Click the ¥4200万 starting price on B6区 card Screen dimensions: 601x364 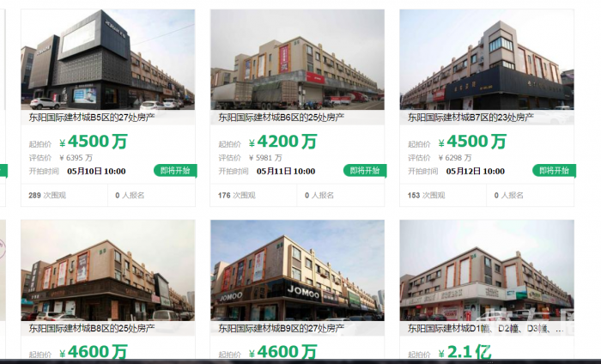tap(282, 142)
